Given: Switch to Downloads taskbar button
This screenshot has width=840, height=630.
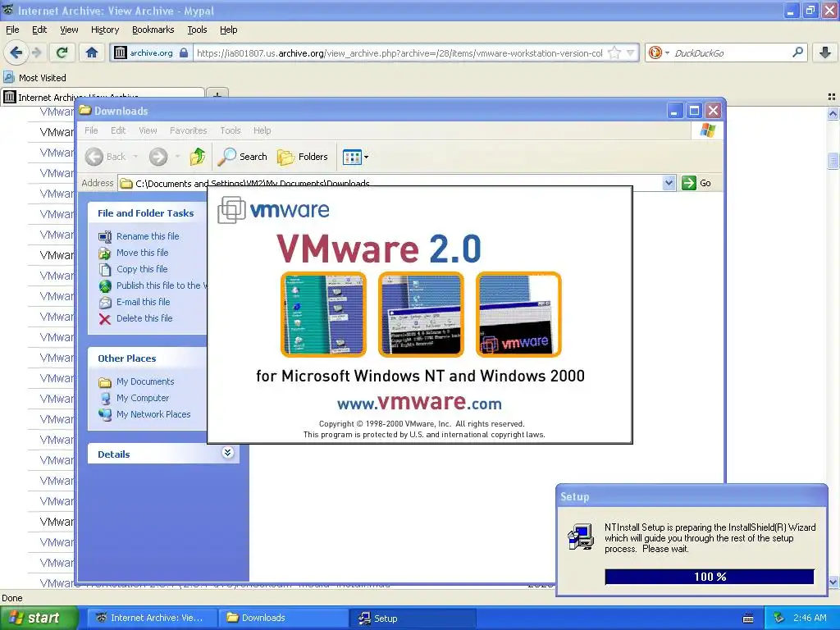Looking at the screenshot, I should click(284, 618).
